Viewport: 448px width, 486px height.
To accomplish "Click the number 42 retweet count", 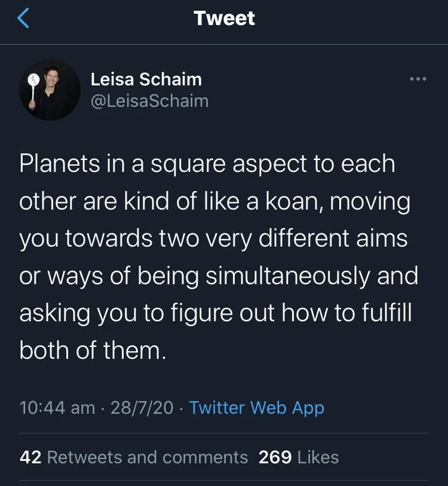I will point(30,457).
